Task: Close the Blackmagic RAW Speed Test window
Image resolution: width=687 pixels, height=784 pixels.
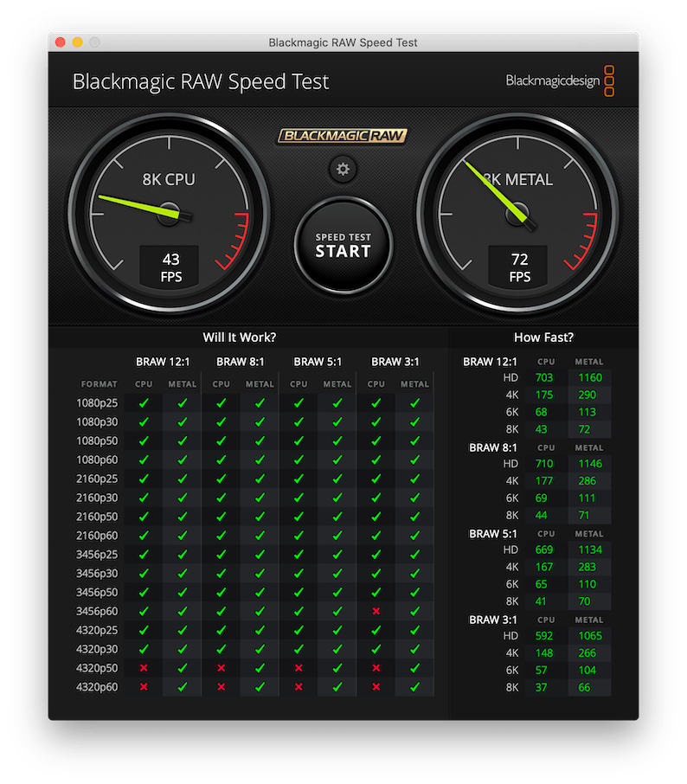Action: point(61,42)
